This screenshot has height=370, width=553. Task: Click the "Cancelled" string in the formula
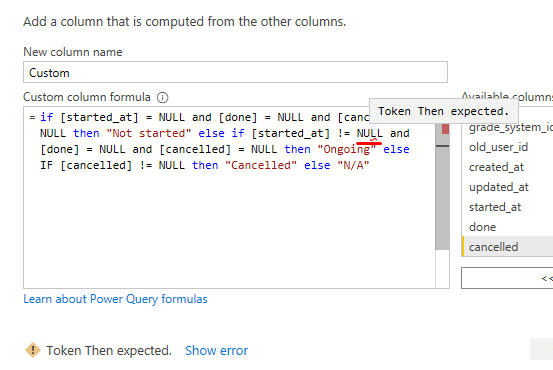click(x=261, y=165)
